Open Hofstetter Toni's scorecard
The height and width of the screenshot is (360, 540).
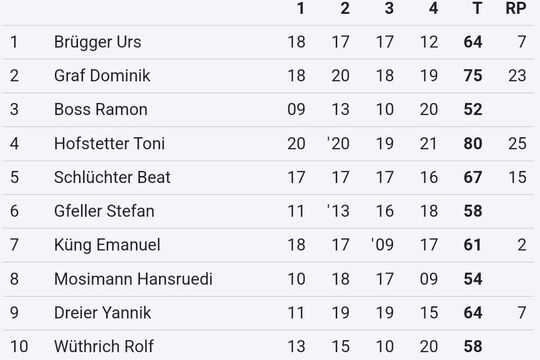pyautogui.click(x=268, y=143)
